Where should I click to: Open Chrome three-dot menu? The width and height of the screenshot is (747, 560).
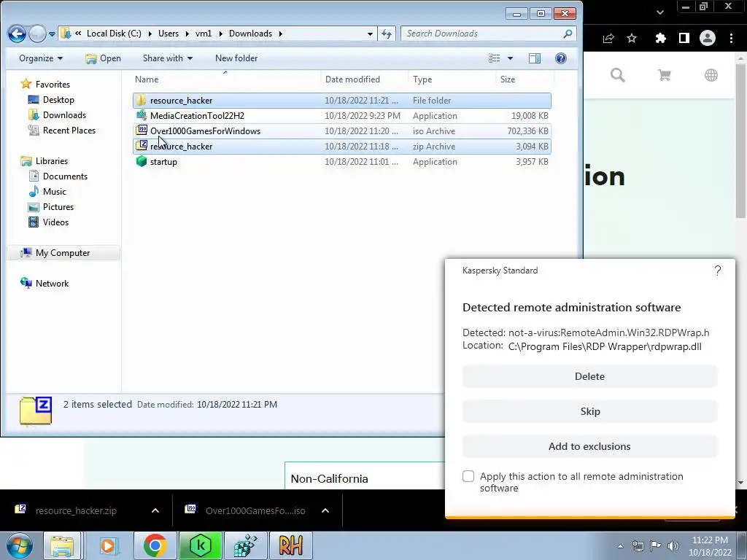point(731,38)
